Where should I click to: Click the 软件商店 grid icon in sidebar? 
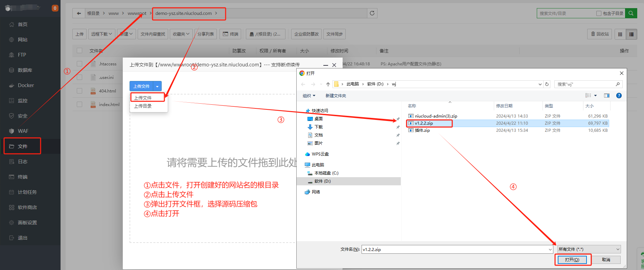11,207
